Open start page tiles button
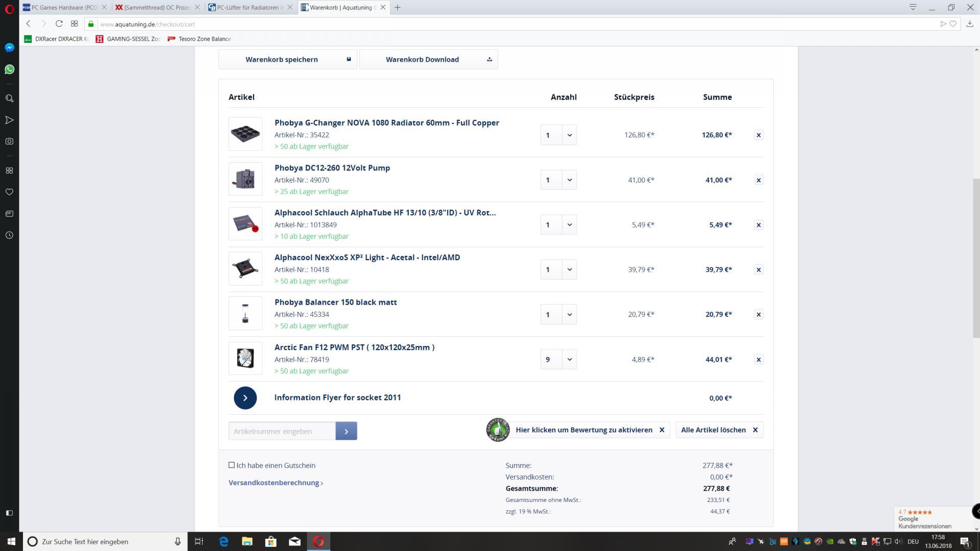Viewport: 980px width, 551px height. tap(75, 24)
